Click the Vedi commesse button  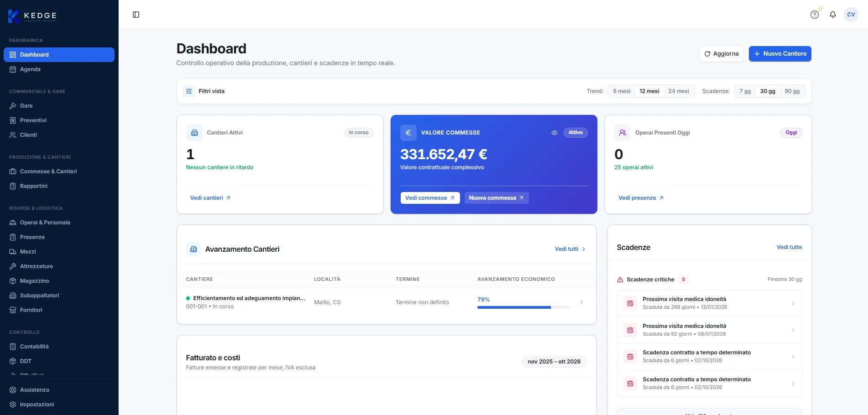tap(430, 198)
